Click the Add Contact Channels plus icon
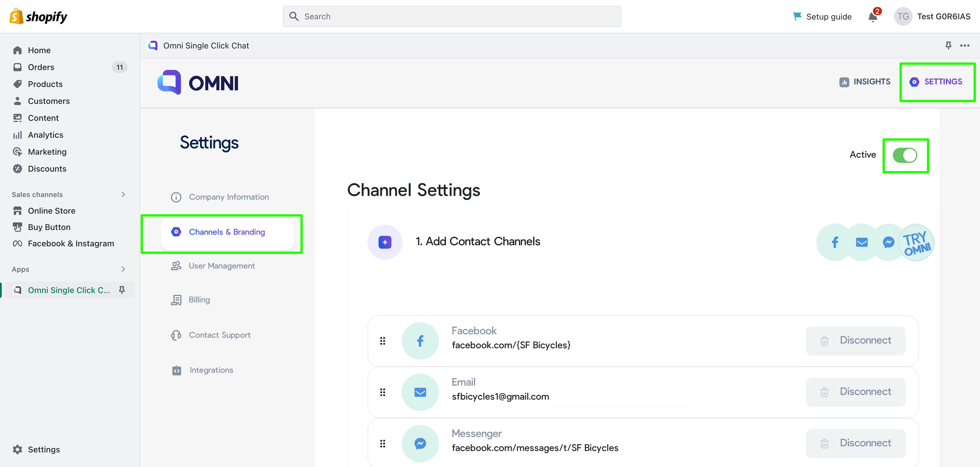The width and height of the screenshot is (980, 467). click(x=385, y=242)
